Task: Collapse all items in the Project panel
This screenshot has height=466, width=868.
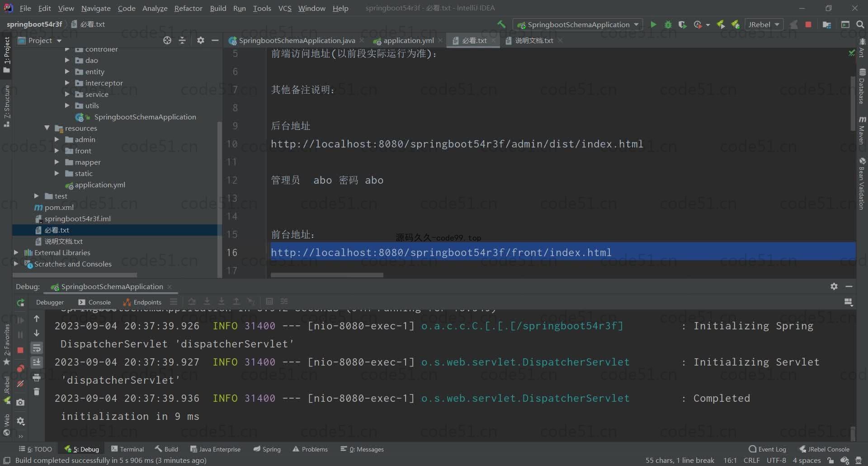Action: tap(182, 40)
